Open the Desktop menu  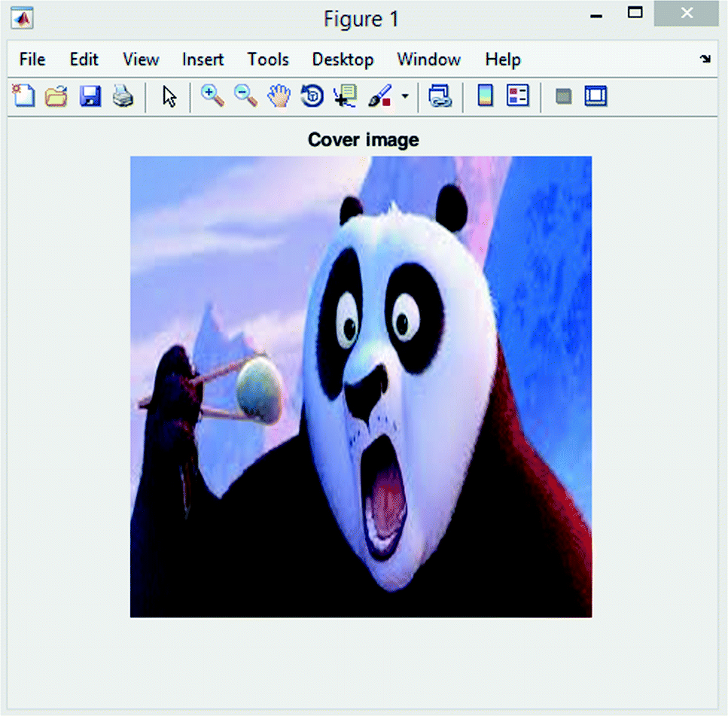pos(343,60)
